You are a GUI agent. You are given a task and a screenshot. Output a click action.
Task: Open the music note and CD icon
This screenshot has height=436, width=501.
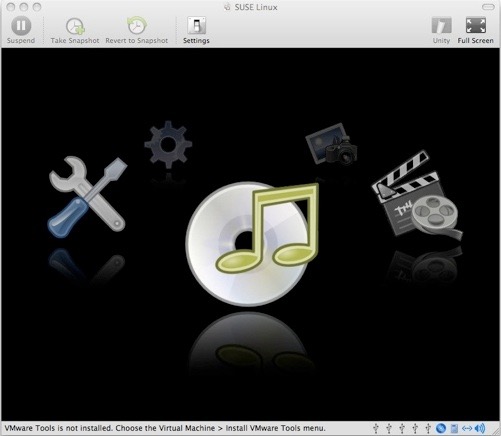252,244
